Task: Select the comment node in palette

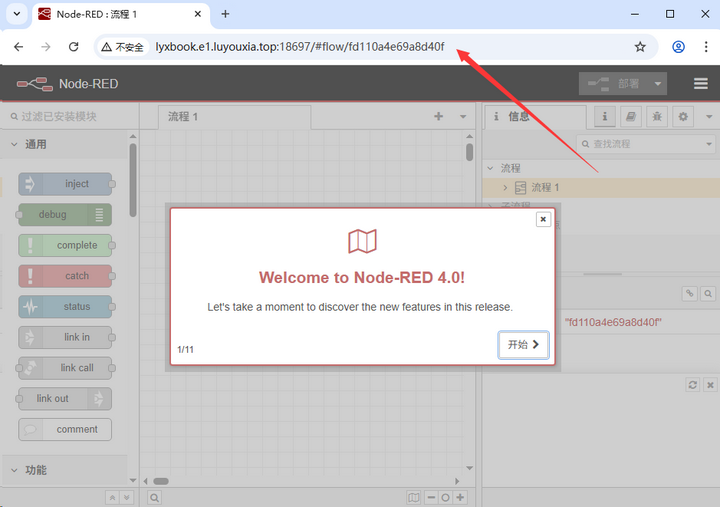Action: tap(66, 429)
